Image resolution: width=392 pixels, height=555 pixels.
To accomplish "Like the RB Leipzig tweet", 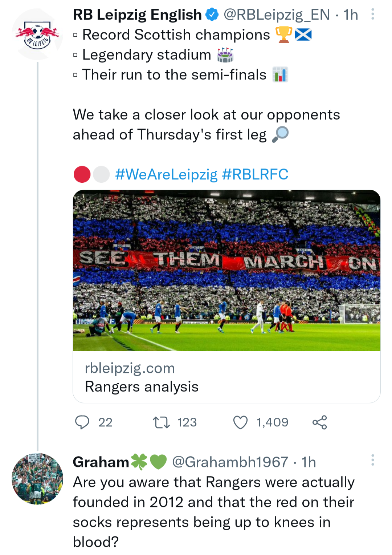I will [x=240, y=422].
